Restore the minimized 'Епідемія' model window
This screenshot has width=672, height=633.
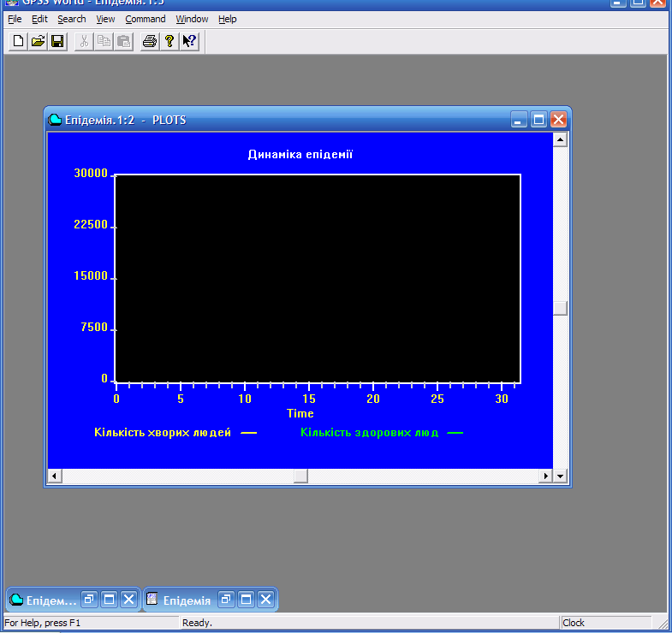[226, 599]
